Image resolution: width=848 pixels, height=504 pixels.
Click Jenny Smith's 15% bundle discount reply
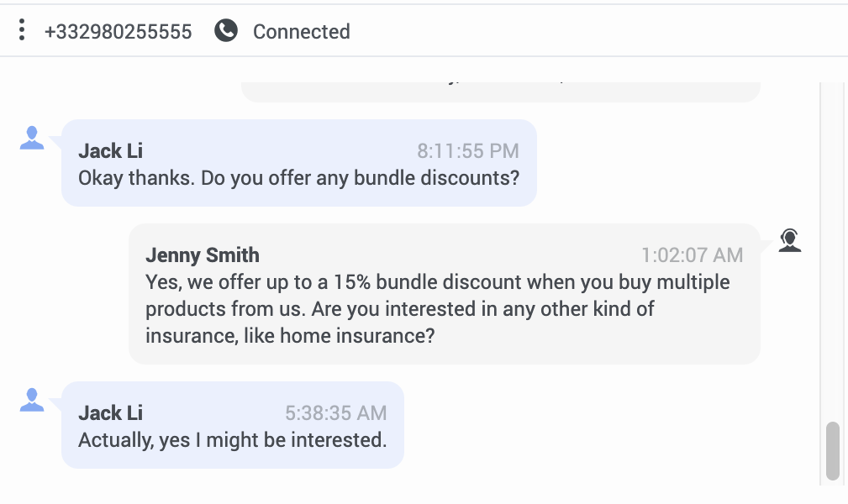coord(438,309)
